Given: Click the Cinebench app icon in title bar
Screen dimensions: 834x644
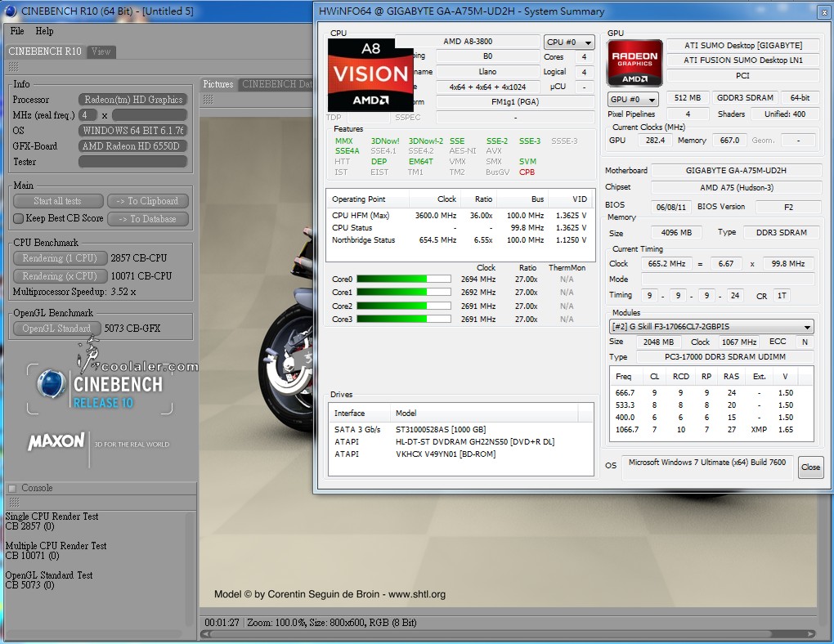Looking at the screenshot, I should (x=10, y=11).
